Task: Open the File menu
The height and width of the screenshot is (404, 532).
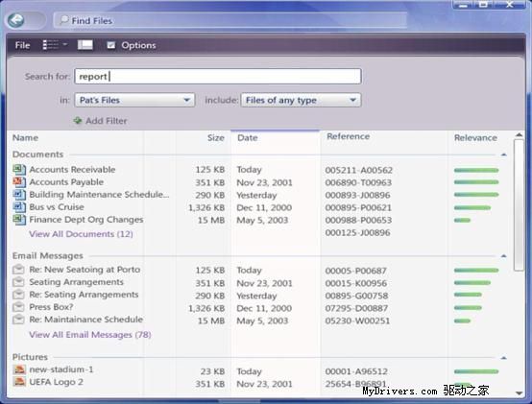Action: click(x=22, y=45)
